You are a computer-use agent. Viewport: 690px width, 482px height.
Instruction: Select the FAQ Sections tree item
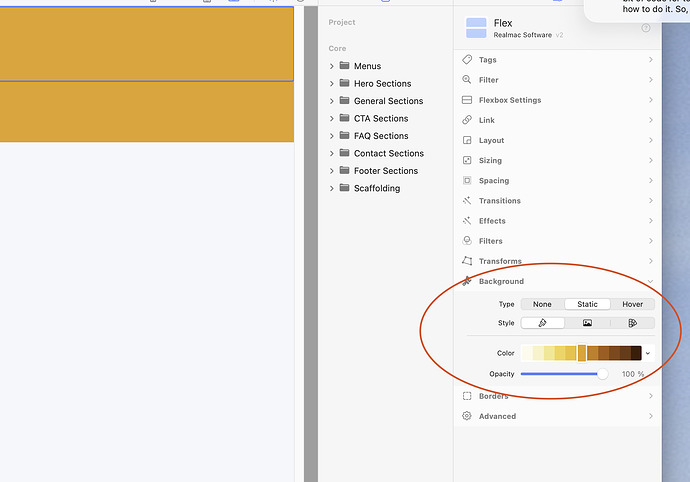[381, 136]
